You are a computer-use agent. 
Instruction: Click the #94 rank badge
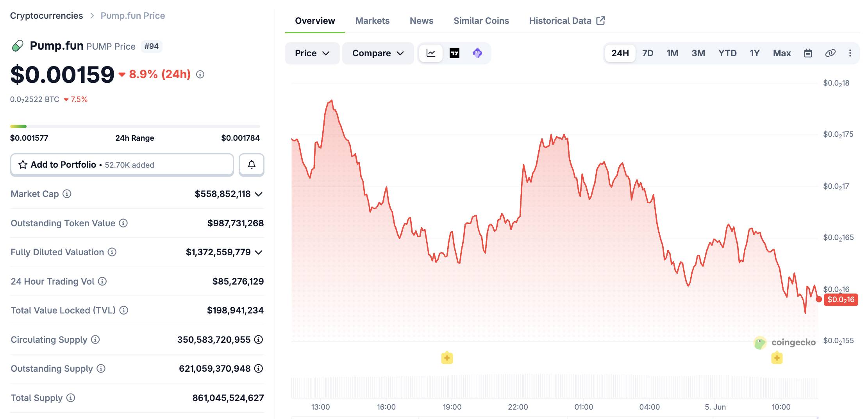(x=152, y=46)
